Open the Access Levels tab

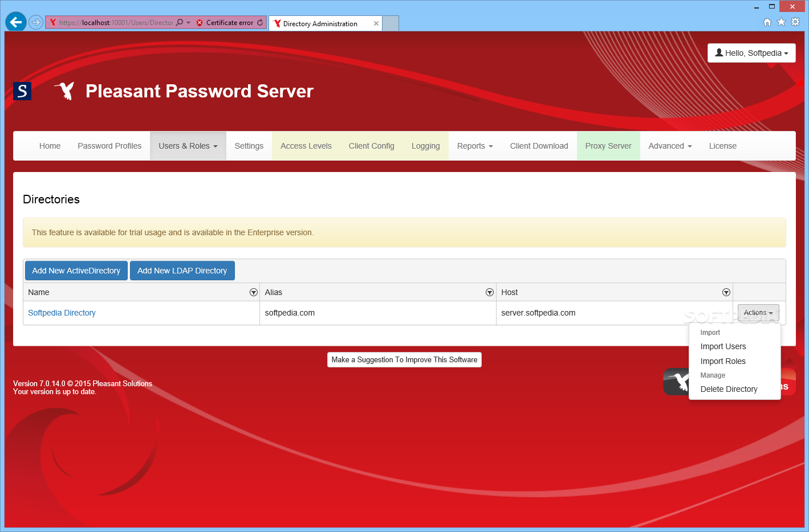[306, 146]
